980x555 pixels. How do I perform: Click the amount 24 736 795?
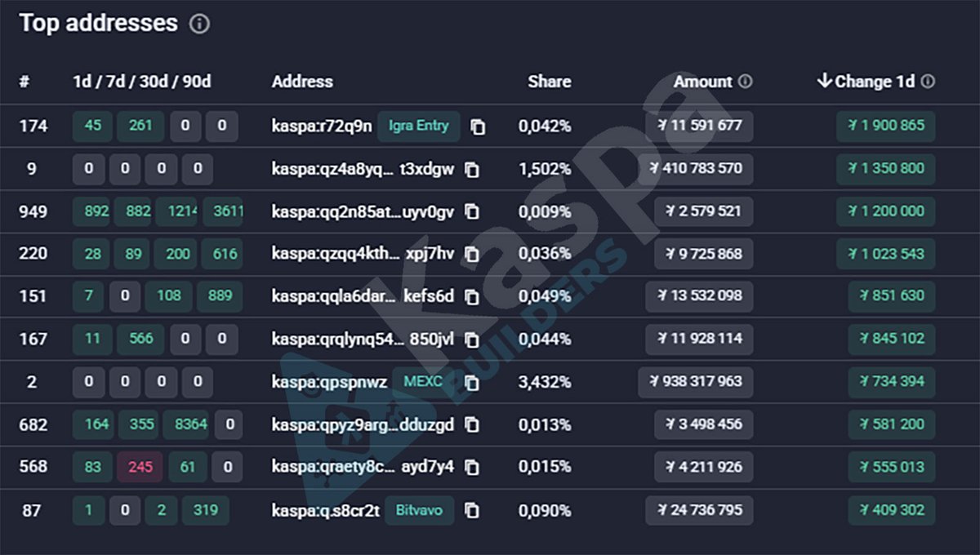(699, 510)
